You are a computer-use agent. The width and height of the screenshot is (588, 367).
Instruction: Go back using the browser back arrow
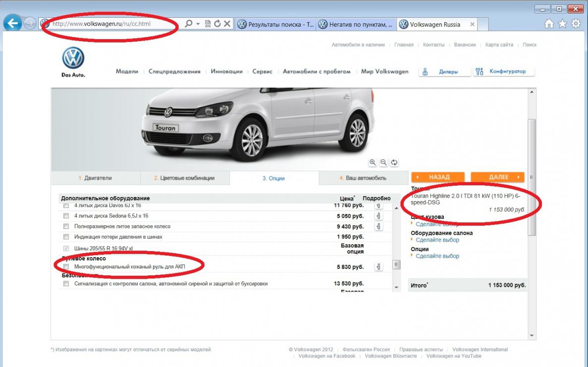(12, 23)
